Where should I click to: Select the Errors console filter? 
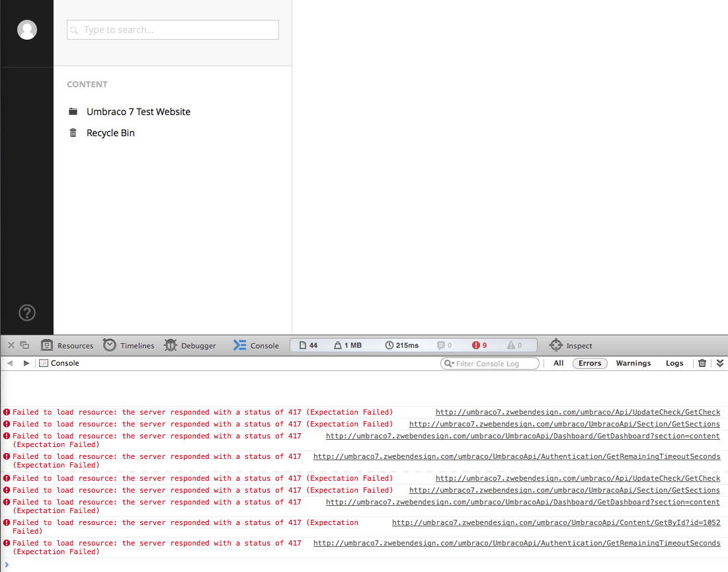point(590,363)
